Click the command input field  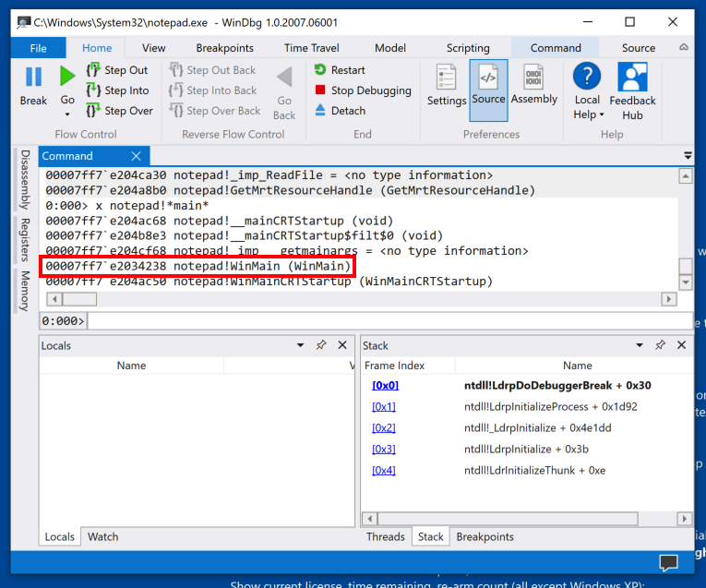(x=390, y=321)
